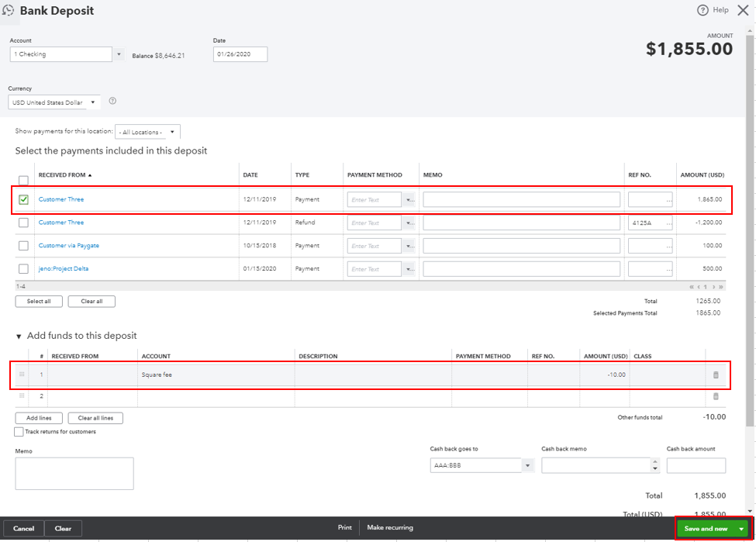Open payment method dropdown for Customer via Paygate
The image size is (756, 542).
[409, 246]
